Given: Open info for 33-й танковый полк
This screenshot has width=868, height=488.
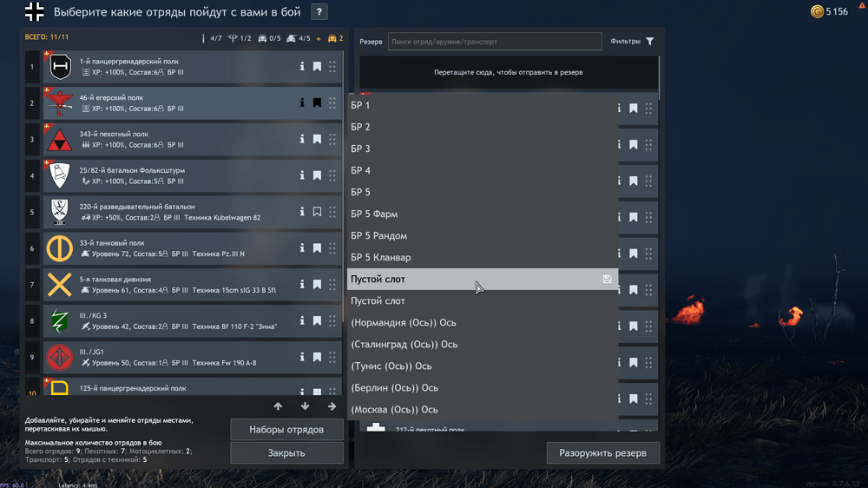Looking at the screenshot, I should pos(302,248).
